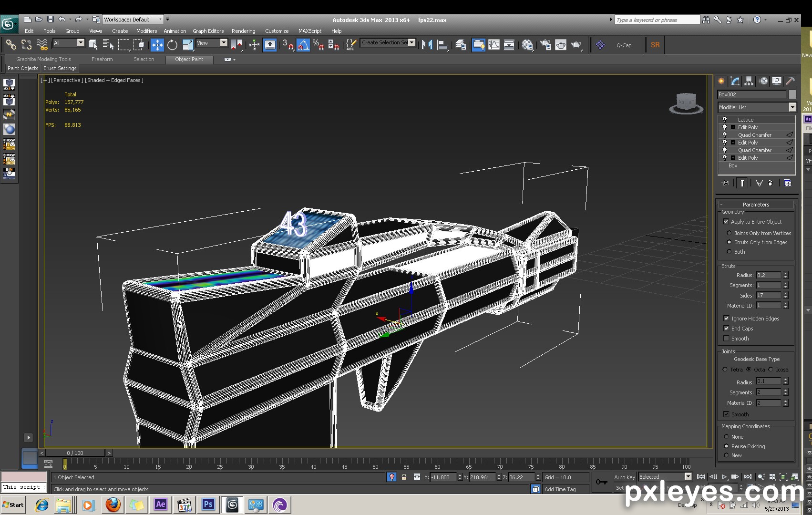The image size is (812, 515).
Task: Click the SR toolbar button
Action: 655,45
